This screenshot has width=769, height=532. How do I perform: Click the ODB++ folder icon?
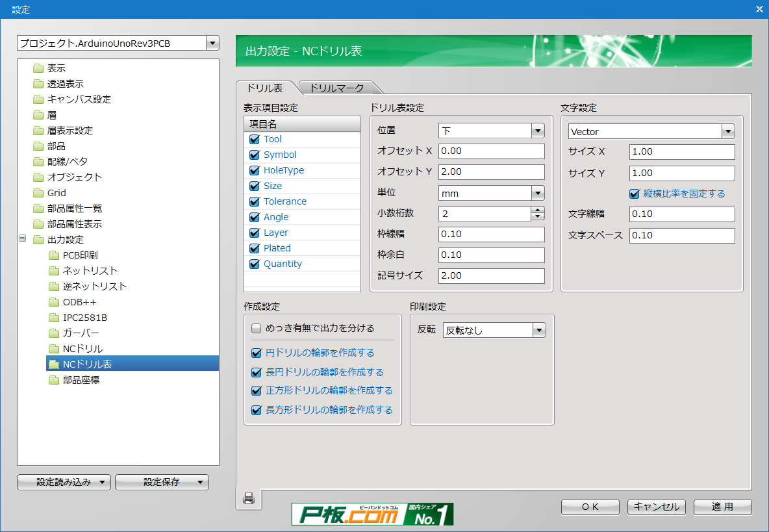tap(54, 302)
